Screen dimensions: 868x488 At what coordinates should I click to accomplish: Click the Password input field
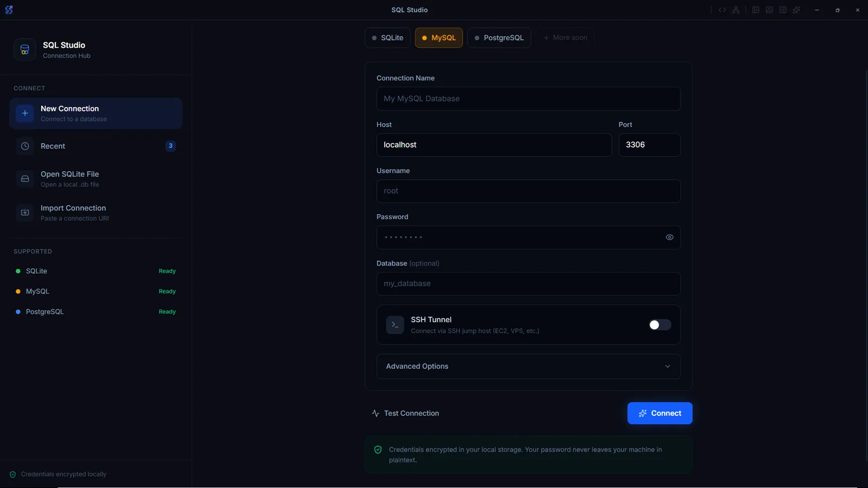(528, 237)
